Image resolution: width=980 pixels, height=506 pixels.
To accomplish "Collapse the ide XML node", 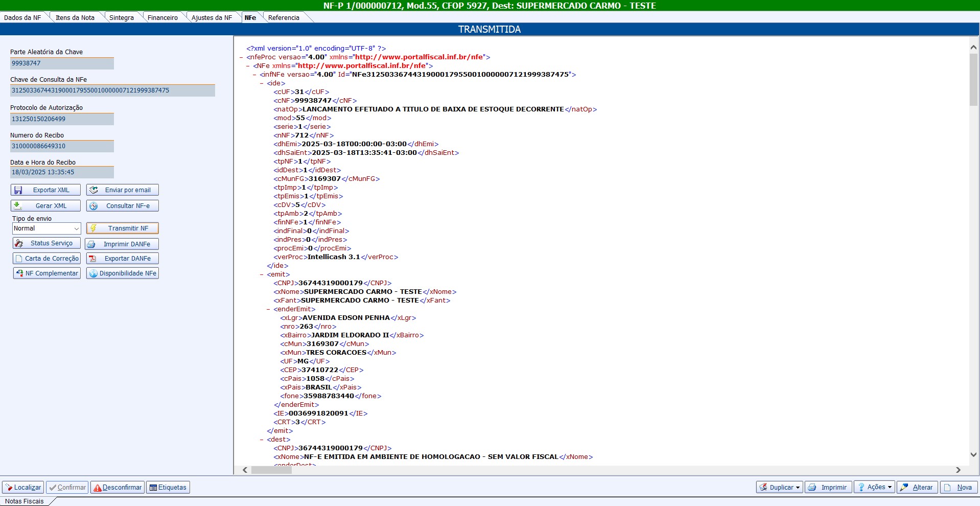I will coord(262,83).
